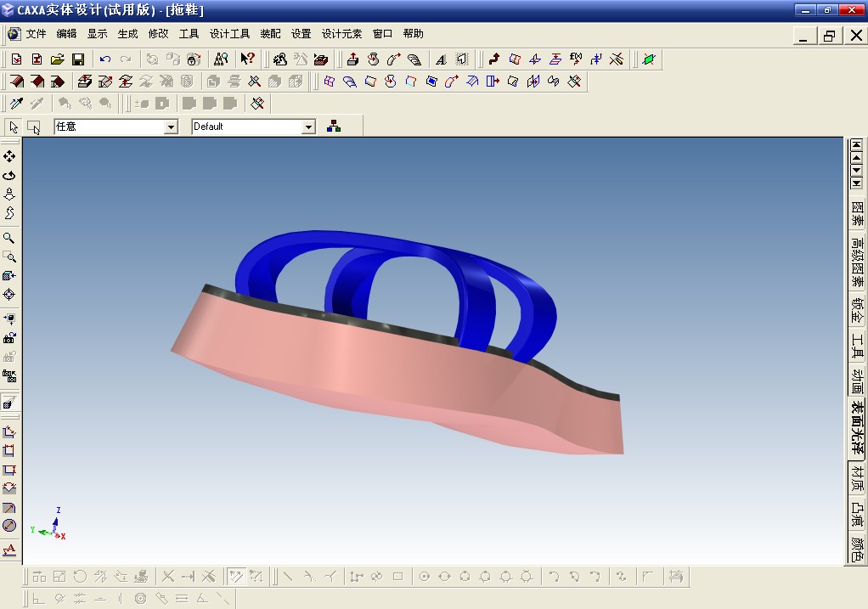Viewport: 868px width, 609px height.
Task: Select the Zoom window tool
Action: (9, 257)
